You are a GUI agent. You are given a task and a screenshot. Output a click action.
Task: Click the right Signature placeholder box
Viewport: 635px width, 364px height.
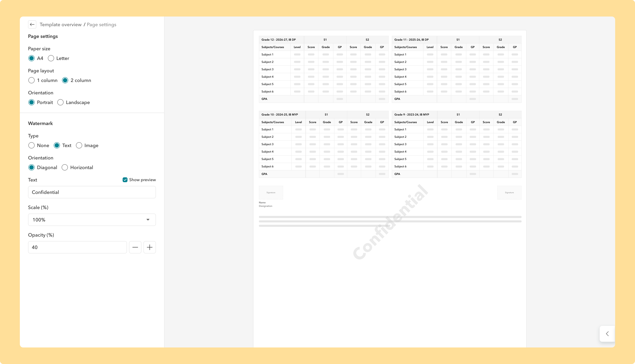pyautogui.click(x=509, y=193)
